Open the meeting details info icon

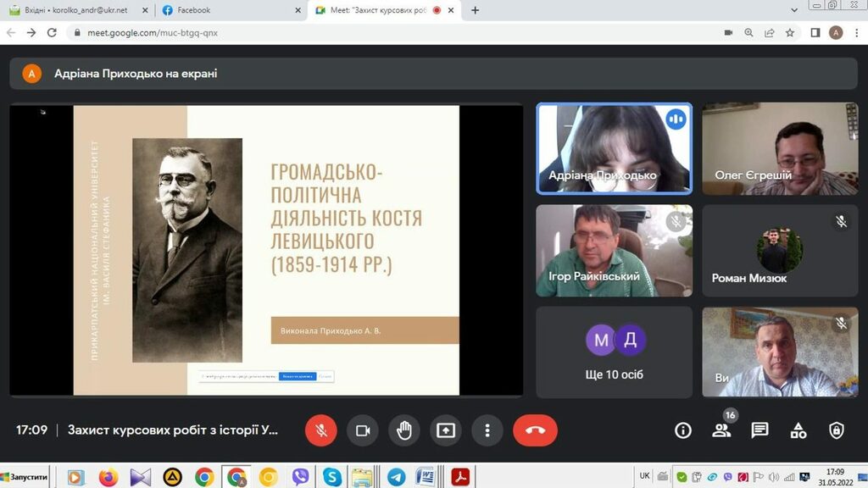pyautogui.click(x=683, y=430)
